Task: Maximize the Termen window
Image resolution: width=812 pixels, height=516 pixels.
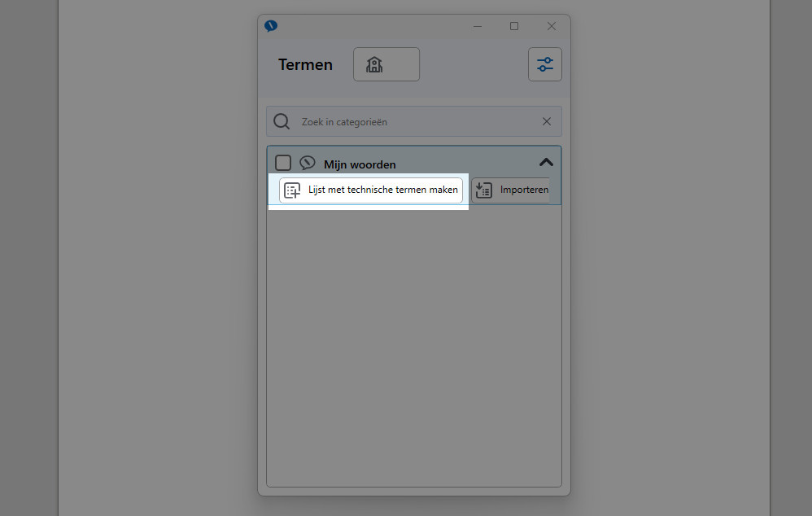Action: 514,26
